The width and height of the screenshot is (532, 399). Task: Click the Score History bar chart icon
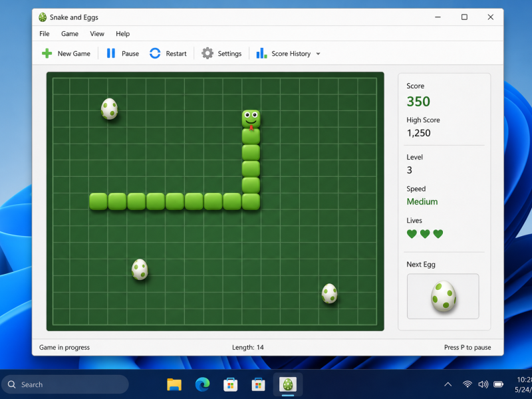tap(261, 53)
